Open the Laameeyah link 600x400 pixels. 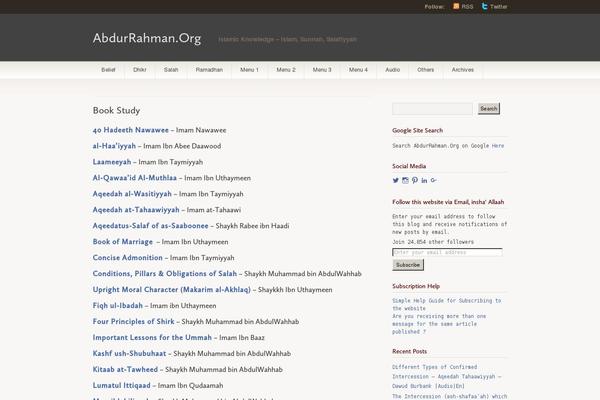[x=112, y=162]
